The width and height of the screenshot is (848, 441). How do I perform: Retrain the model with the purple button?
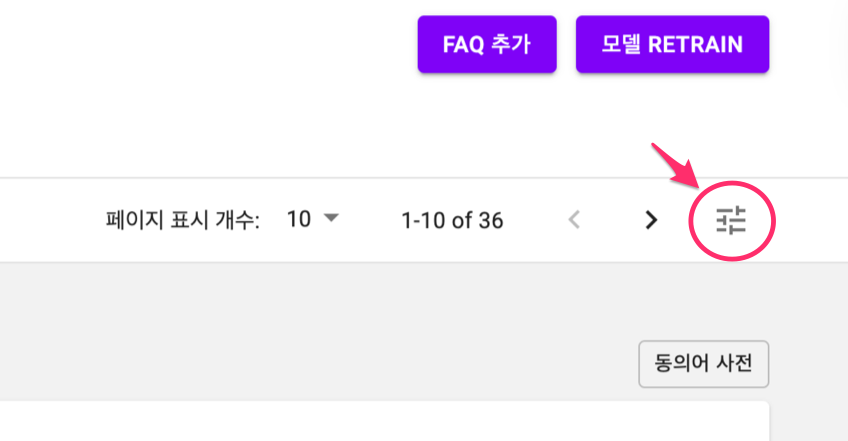[x=672, y=44]
